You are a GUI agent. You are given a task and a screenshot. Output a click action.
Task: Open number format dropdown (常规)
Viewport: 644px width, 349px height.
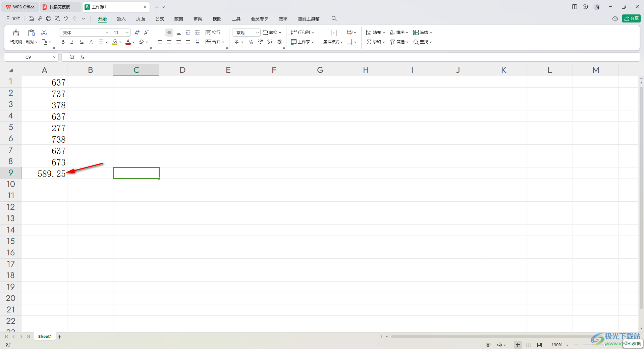click(x=257, y=33)
